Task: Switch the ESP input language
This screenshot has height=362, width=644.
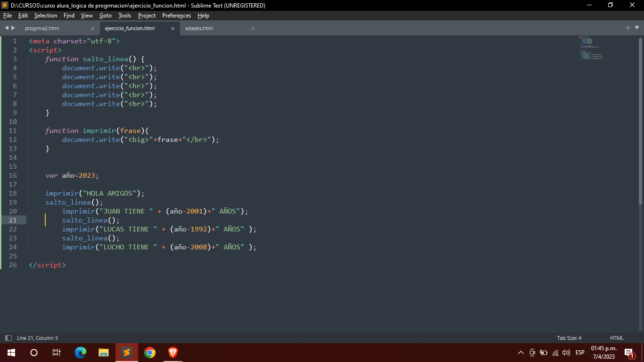Action: [x=580, y=352]
